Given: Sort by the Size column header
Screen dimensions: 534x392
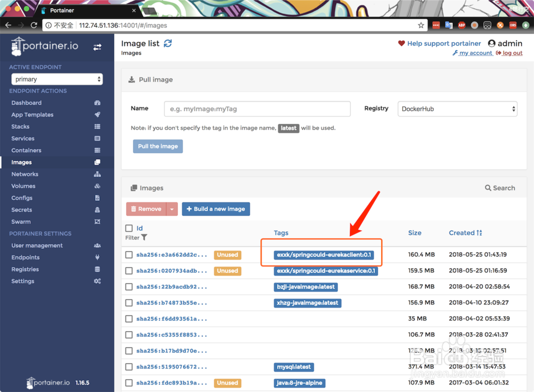Looking at the screenshot, I should (x=415, y=233).
